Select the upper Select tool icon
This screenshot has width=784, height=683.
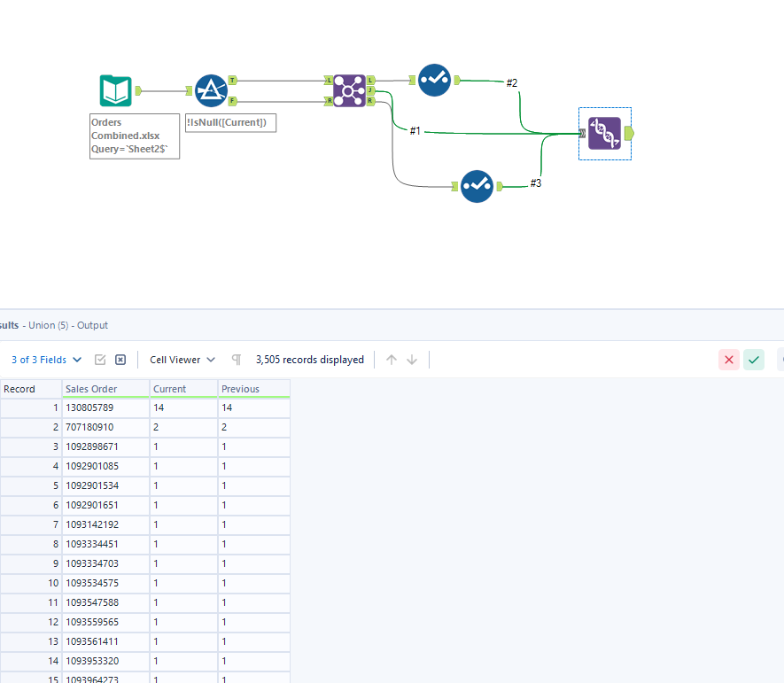(x=434, y=80)
